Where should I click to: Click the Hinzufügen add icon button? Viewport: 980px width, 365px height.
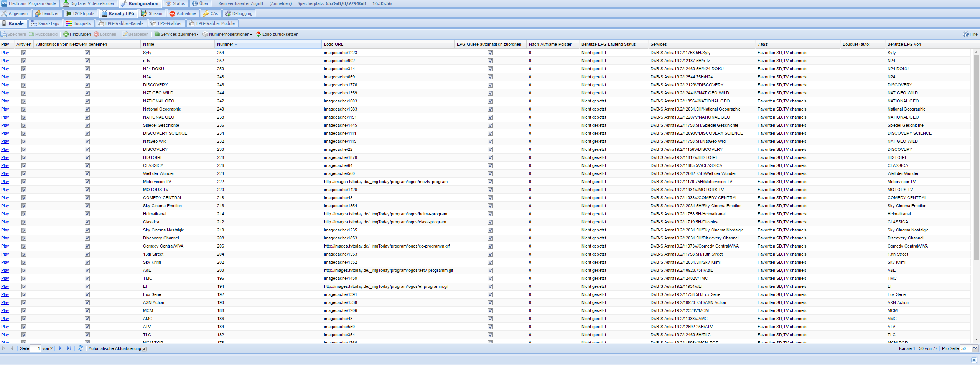click(66, 34)
